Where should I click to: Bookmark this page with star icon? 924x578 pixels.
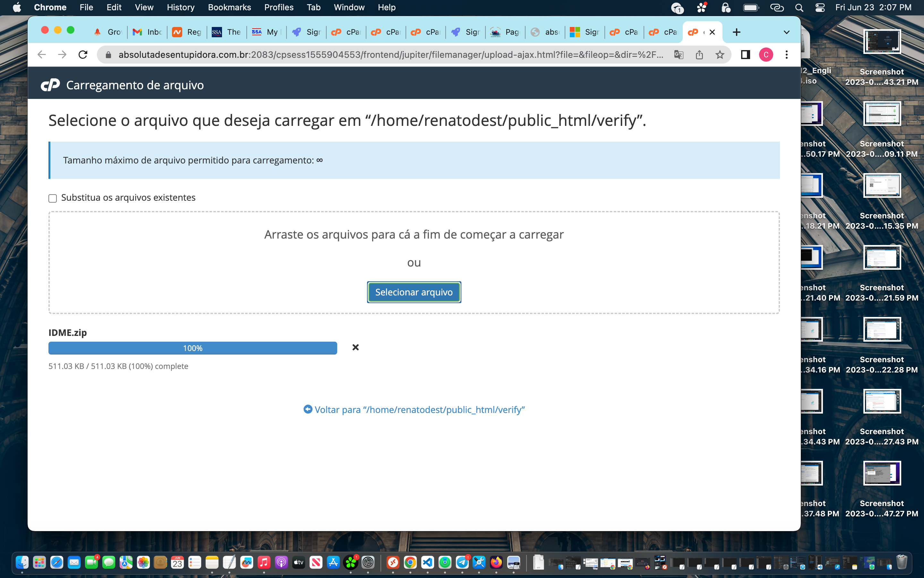(x=720, y=55)
